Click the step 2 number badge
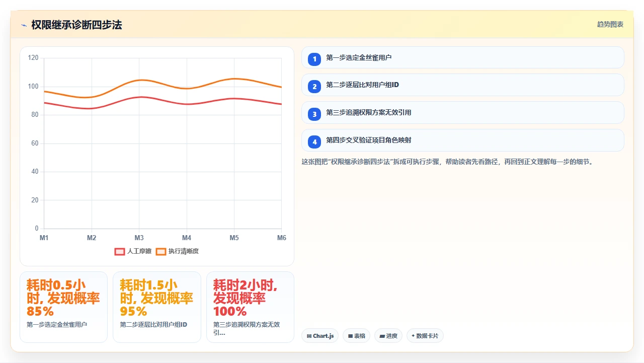The width and height of the screenshot is (644, 363). [x=314, y=87]
